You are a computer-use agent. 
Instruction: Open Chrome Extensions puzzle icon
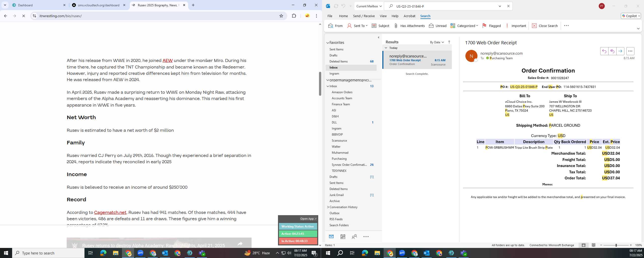click(294, 16)
